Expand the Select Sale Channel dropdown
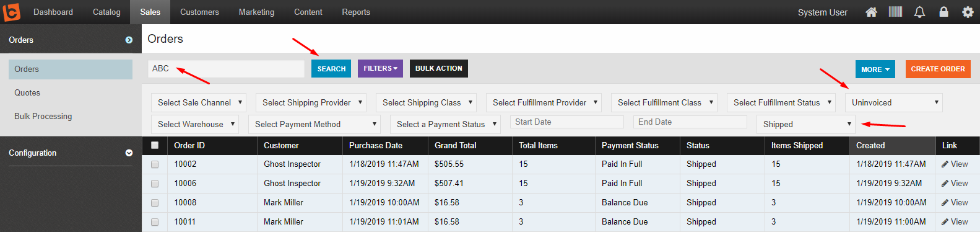980x232 pixels. click(x=199, y=102)
